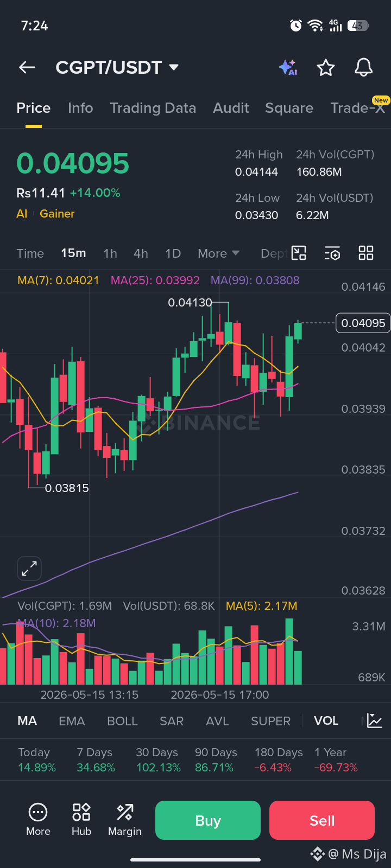The image size is (391, 868).
Task: Select the 1D chart interval
Action: 173,253
